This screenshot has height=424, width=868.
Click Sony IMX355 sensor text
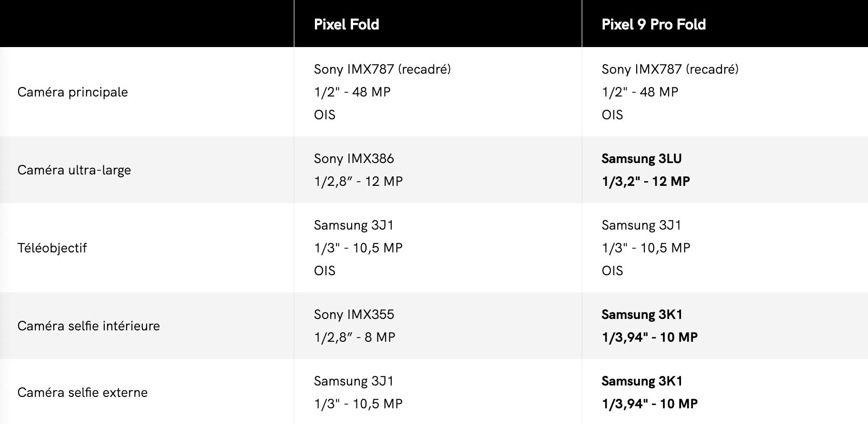(354, 315)
